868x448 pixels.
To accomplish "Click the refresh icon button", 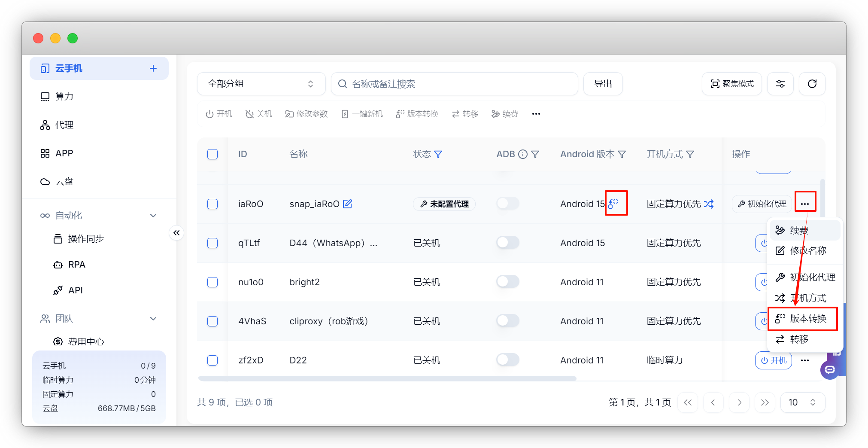I will coord(812,84).
